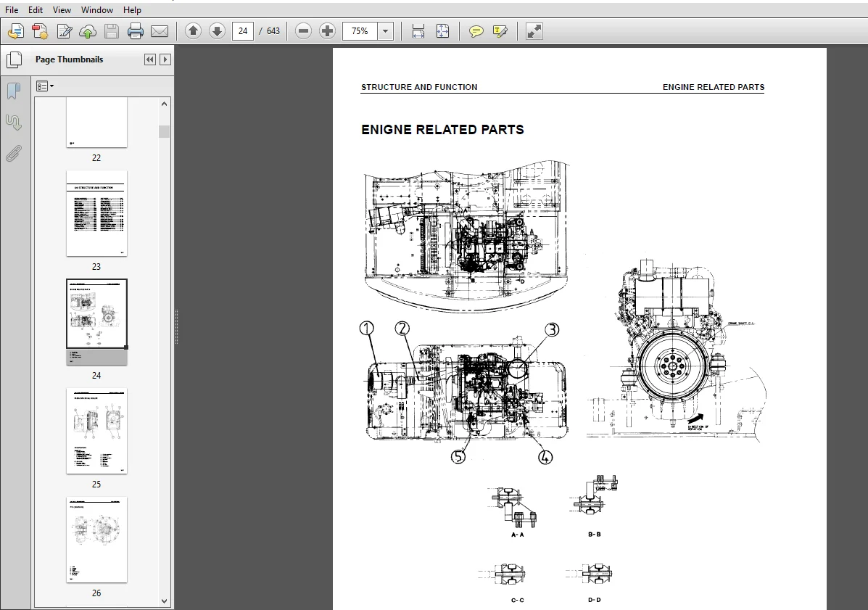Click the 'D-D' section label
This screenshot has height=610, width=868.
[594, 600]
